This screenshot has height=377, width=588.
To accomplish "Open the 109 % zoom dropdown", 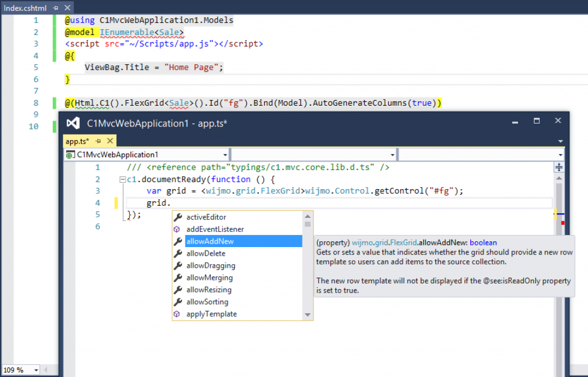I will point(36,370).
